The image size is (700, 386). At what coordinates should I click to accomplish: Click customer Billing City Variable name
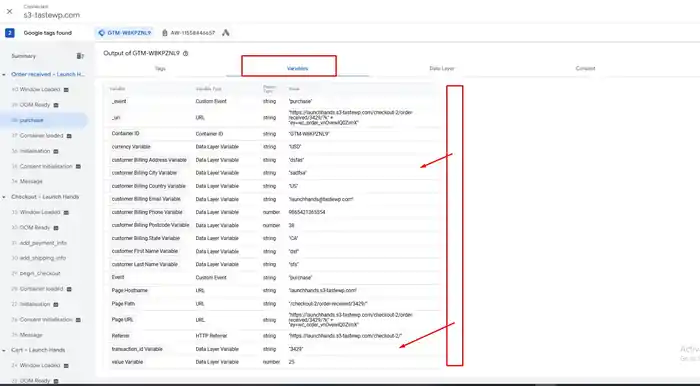coord(144,173)
